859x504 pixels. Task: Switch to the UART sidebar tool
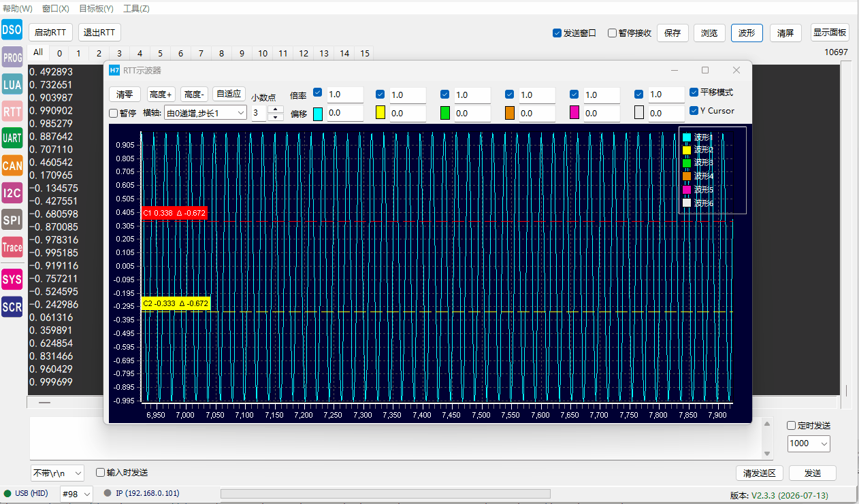point(12,138)
